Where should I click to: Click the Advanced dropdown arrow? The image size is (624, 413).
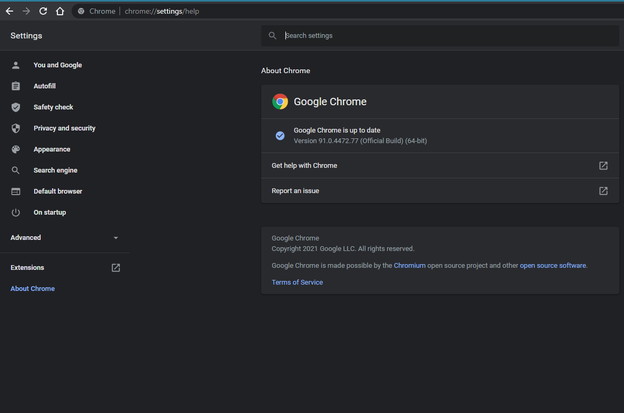[x=116, y=238]
